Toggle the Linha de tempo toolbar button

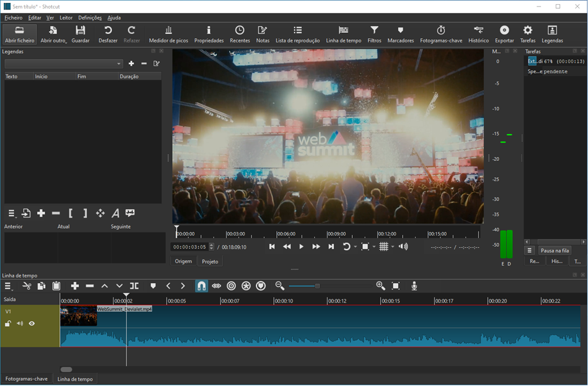tap(343, 34)
